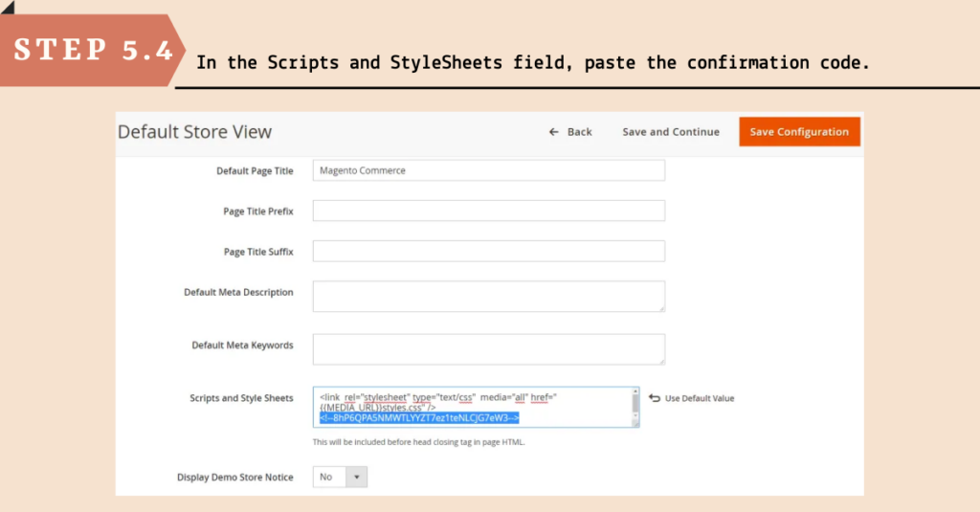Click the Use Default Value undo icon
The width and height of the screenshot is (980, 512).
(x=655, y=398)
